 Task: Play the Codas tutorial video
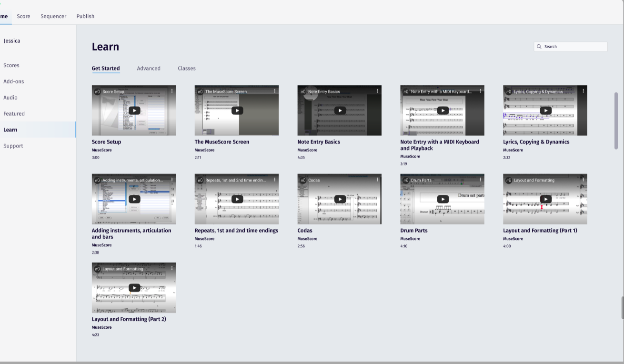pos(340,199)
